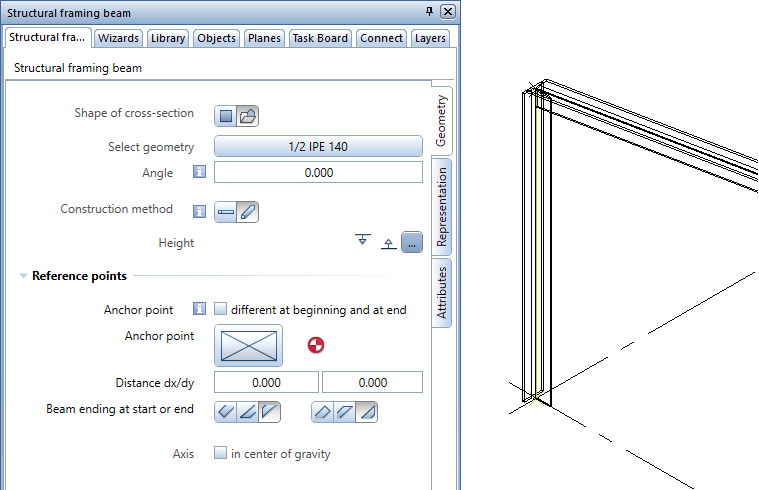759x490 pixels.
Task: Choose cross-section from library folder icon
Action: (247, 116)
